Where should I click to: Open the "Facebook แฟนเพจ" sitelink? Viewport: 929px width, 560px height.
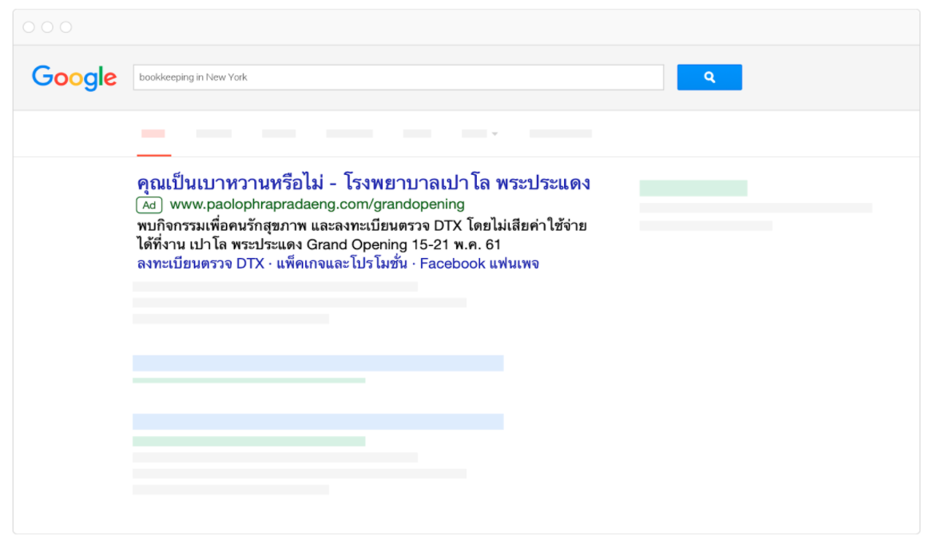pyautogui.click(x=479, y=264)
